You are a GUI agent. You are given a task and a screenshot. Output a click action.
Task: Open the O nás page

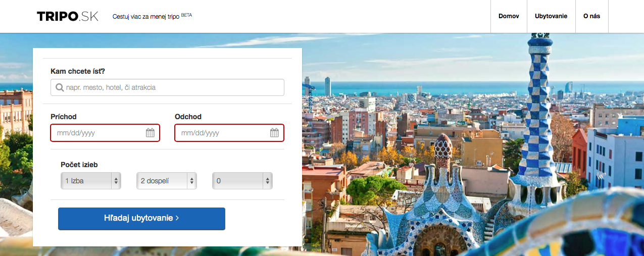point(591,16)
